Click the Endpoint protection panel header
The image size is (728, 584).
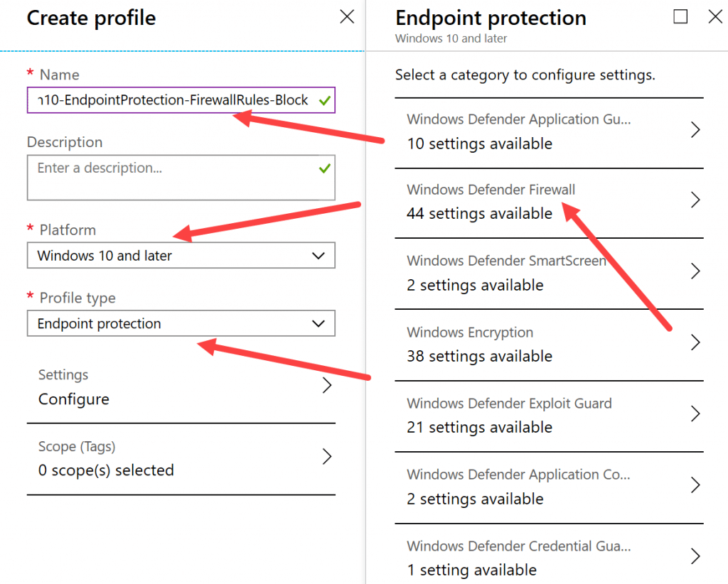tap(491, 18)
